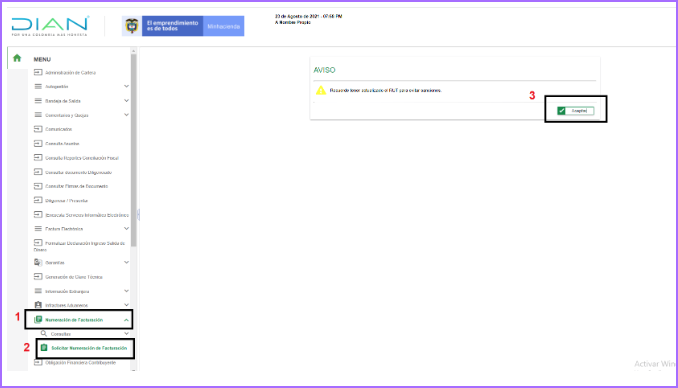Image resolution: width=678 pixels, height=388 pixels.
Task: Click the 23 de Agosto de 2021 date
Action: click(308, 16)
